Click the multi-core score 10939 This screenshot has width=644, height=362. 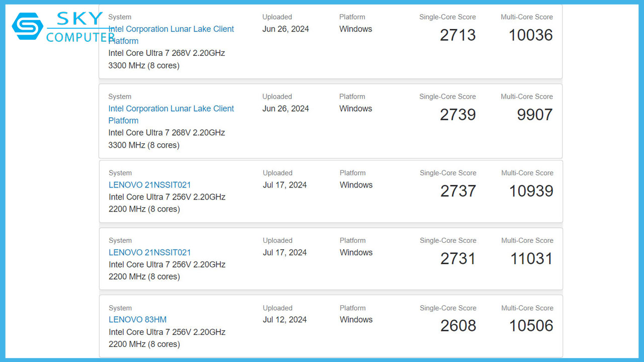[x=531, y=191]
